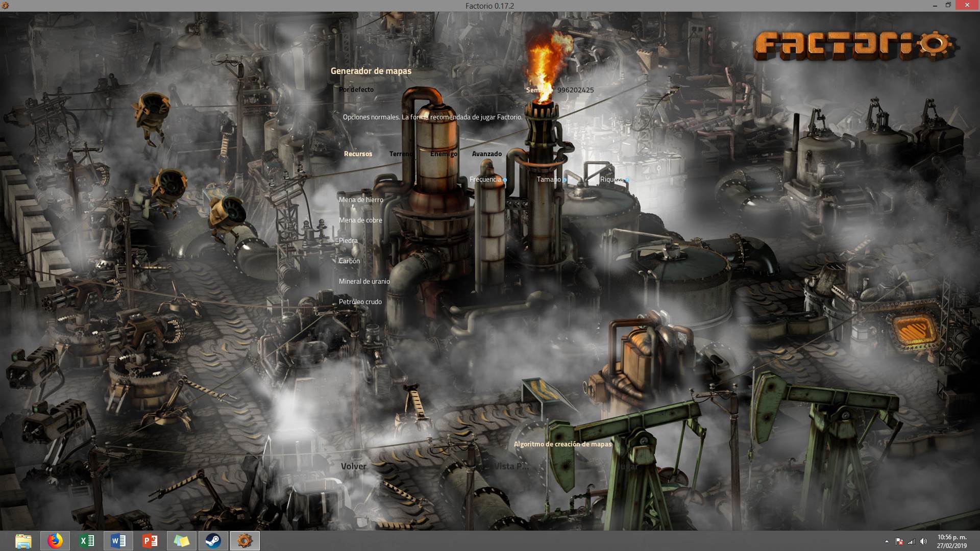
Task: Click the Mena de hierro row label
Action: [361, 199]
